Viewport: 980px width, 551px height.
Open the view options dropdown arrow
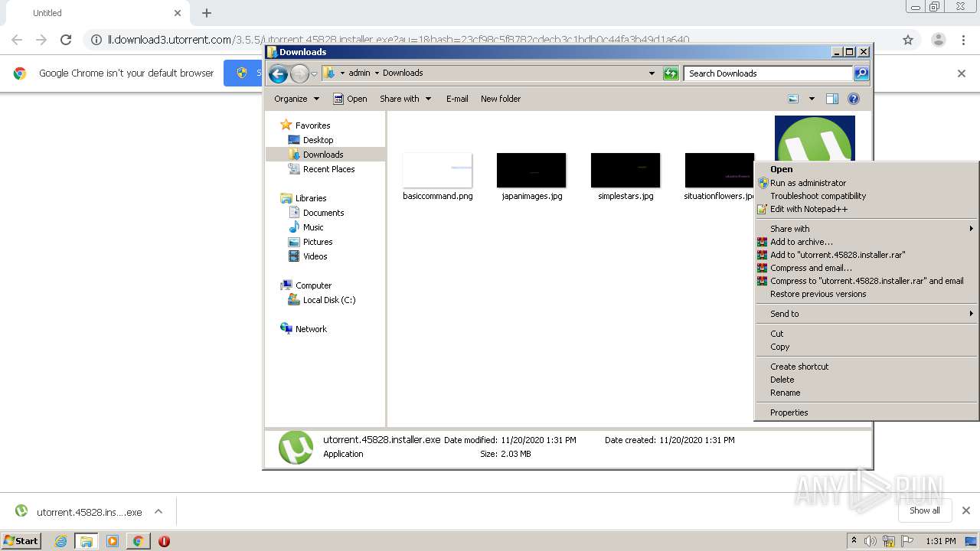coord(812,99)
